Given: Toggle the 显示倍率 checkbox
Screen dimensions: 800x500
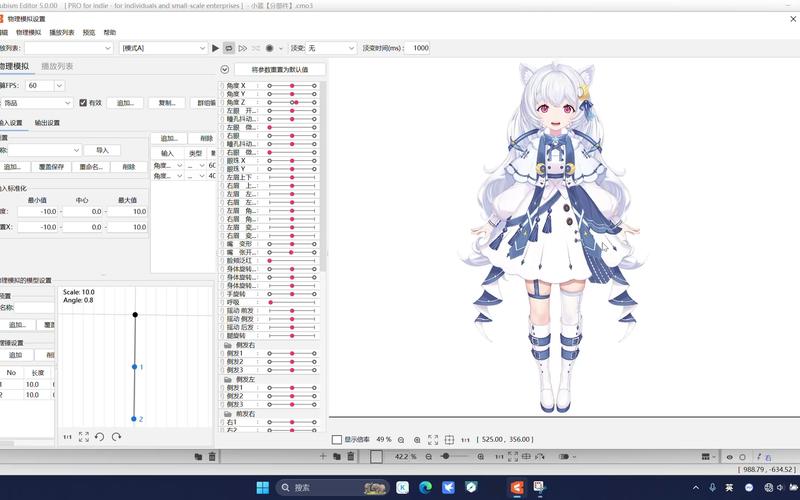Looking at the screenshot, I should pos(337,439).
